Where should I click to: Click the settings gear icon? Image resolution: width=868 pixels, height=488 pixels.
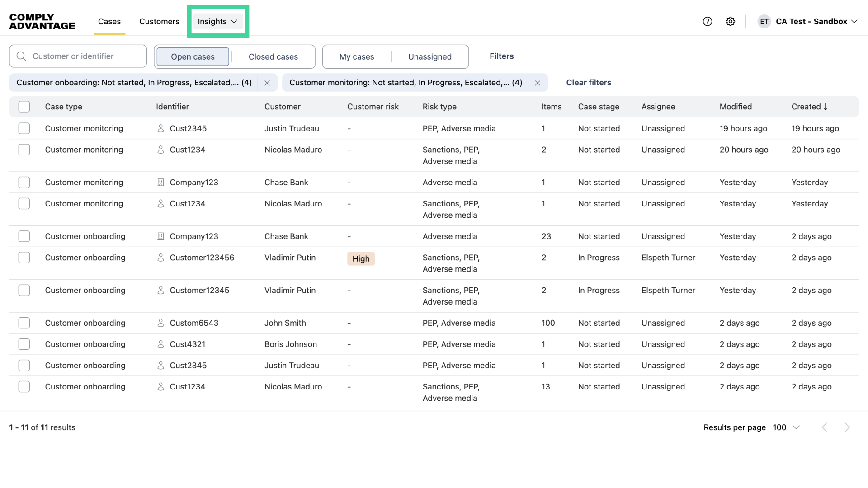[x=731, y=21]
